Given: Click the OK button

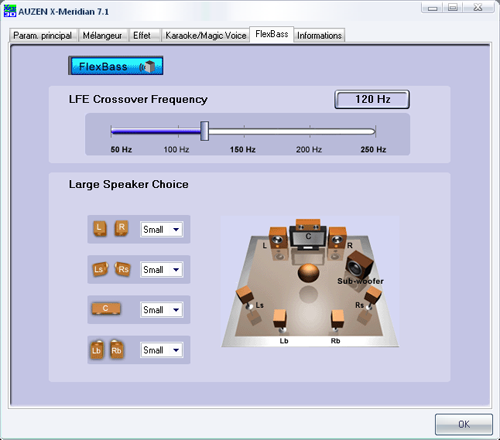Looking at the screenshot, I should pos(464,424).
